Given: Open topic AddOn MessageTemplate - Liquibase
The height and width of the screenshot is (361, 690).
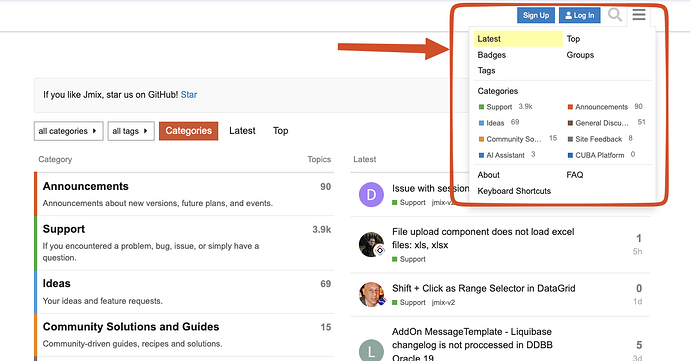Looking at the screenshot, I should pyautogui.click(x=472, y=345).
